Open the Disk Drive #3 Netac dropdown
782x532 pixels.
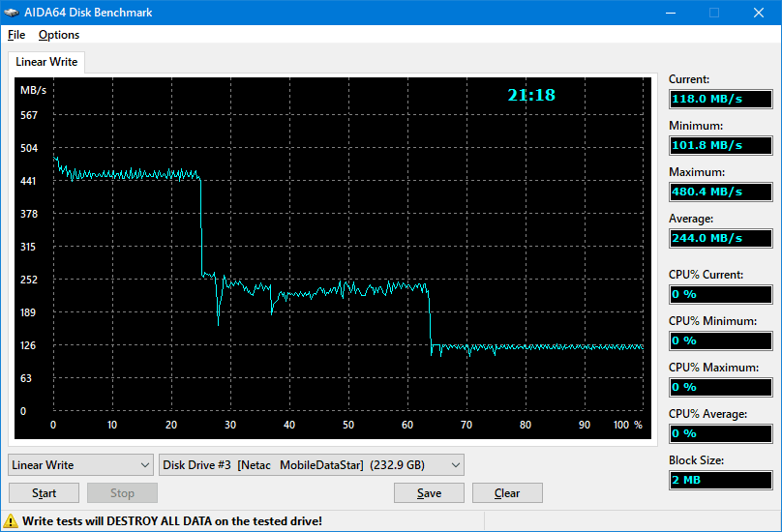click(311, 465)
